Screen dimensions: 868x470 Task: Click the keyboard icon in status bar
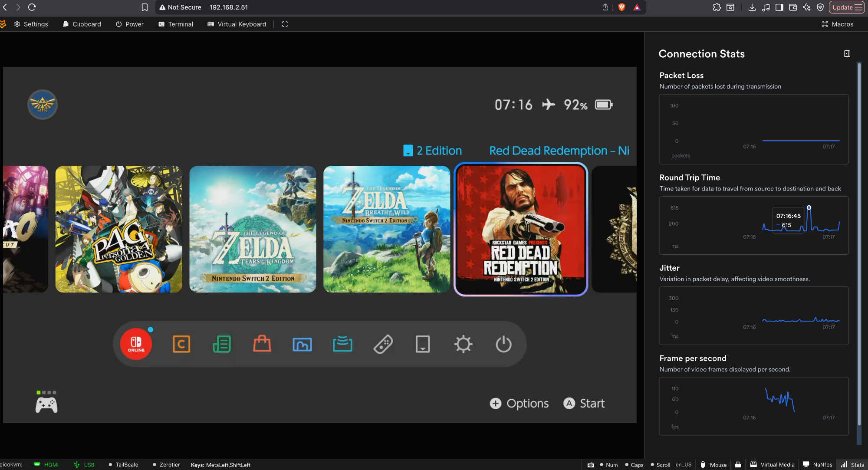[x=591, y=465]
